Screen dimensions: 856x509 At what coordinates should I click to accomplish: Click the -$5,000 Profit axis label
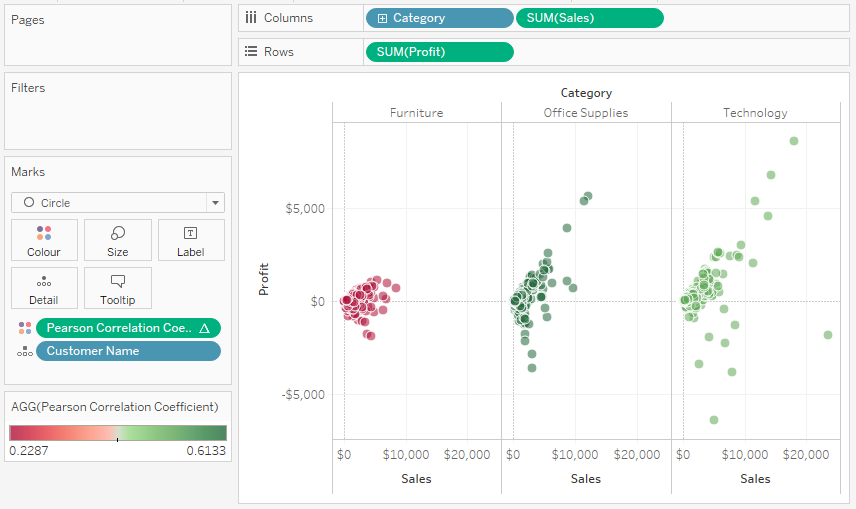tap(303, 395)
